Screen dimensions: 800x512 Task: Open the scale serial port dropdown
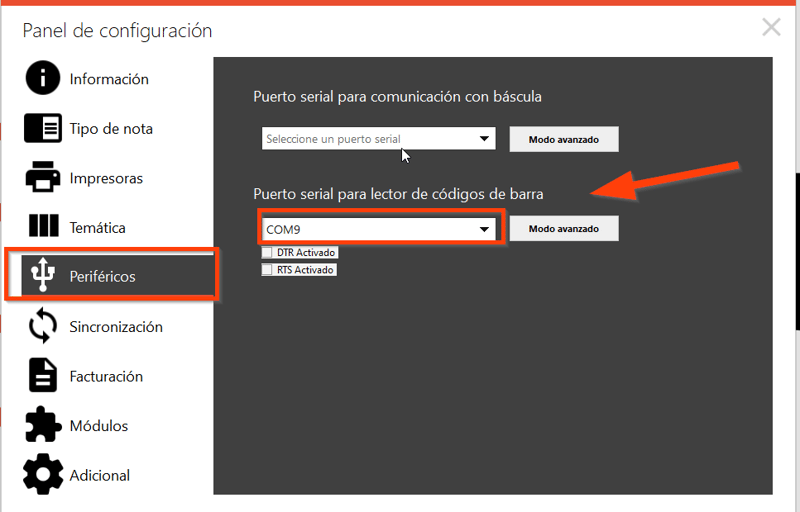pos(378,139)
